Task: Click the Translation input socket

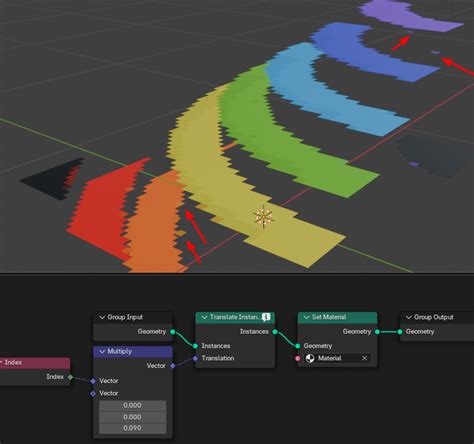Action: [195, 358]
